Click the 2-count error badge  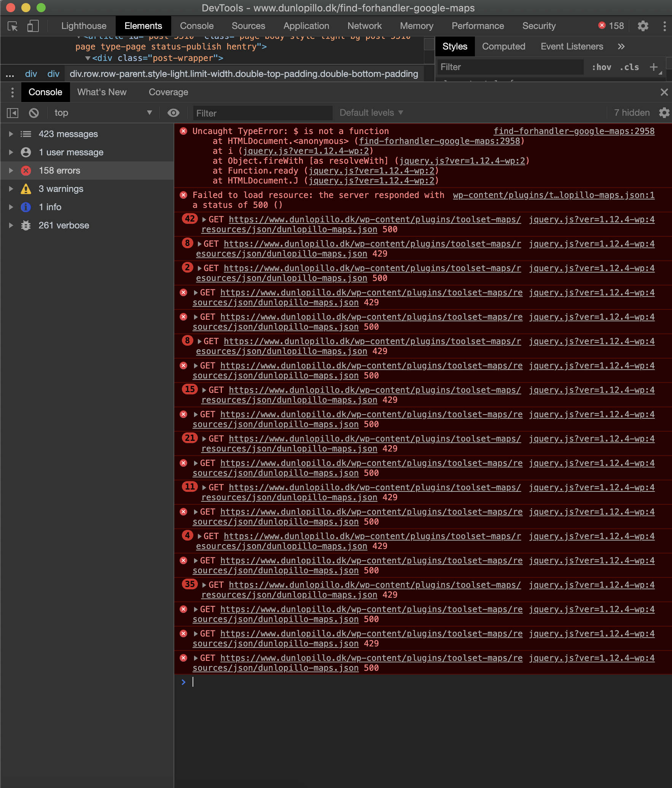[187, 267]
